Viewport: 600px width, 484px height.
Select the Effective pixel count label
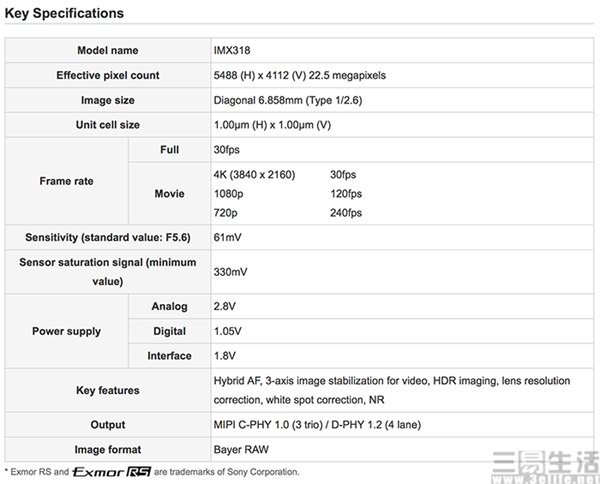click(x=108, y=75)
